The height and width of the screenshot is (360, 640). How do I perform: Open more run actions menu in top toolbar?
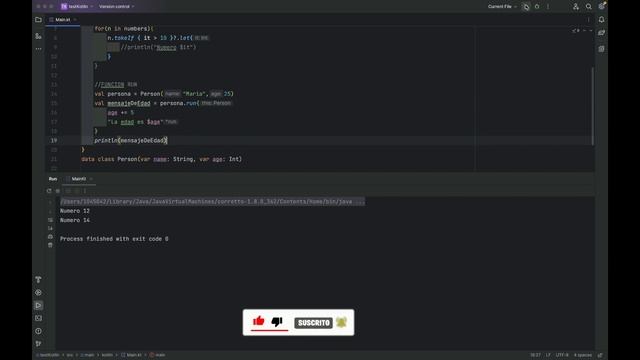(548, 7)
